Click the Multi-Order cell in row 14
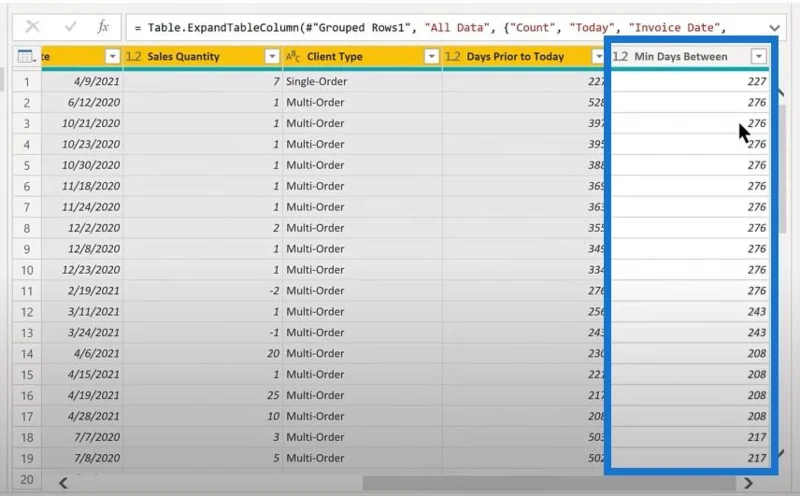800x496 pixels. click(x=362, y=354)
